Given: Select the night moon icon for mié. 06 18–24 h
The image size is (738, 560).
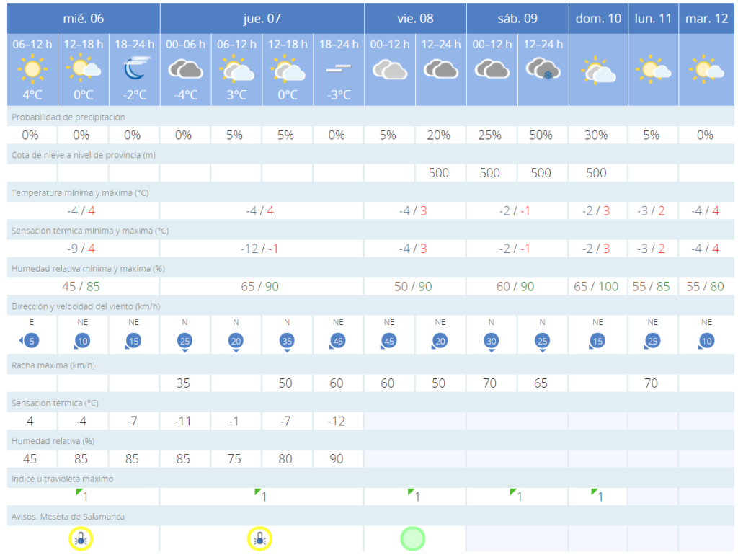Looking at the screenshot, I should 137,68.
